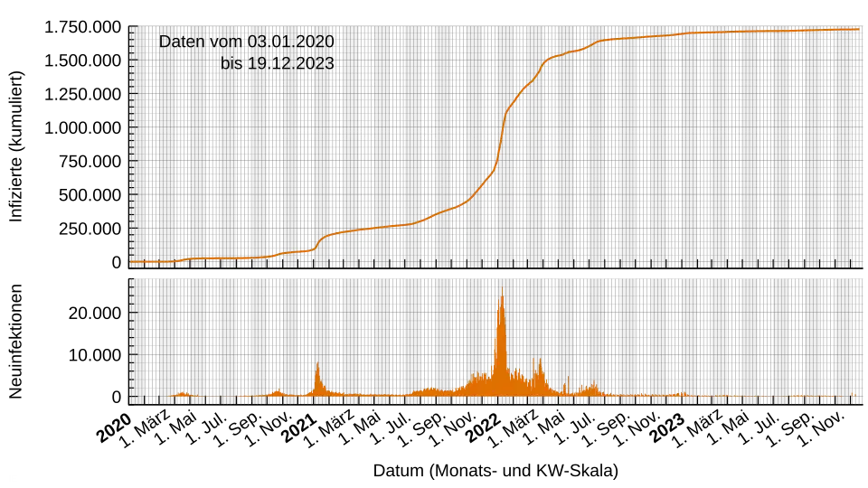868x488 pixels.
Task: Click the 250.000 y-axis label
Action: pyautogui.click(x=90, y=229)
